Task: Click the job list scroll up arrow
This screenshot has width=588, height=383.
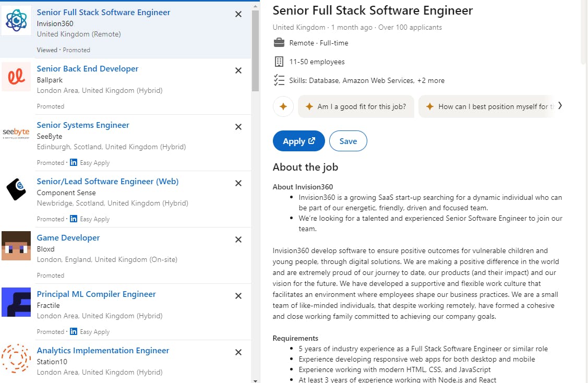Action: pos(255,6)
